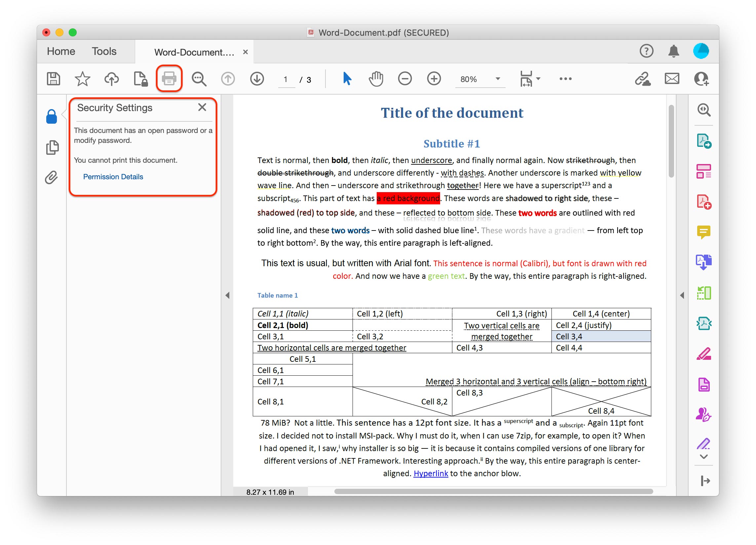Open the Print dialog from the toolbar
The height and width of the screenshot is (545, 756).
169,79
